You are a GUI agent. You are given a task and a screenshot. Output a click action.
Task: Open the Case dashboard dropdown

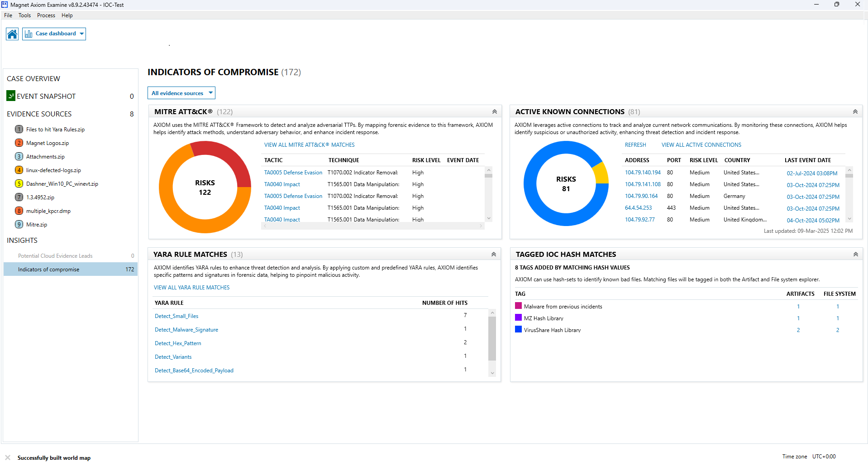click(54, 34)
